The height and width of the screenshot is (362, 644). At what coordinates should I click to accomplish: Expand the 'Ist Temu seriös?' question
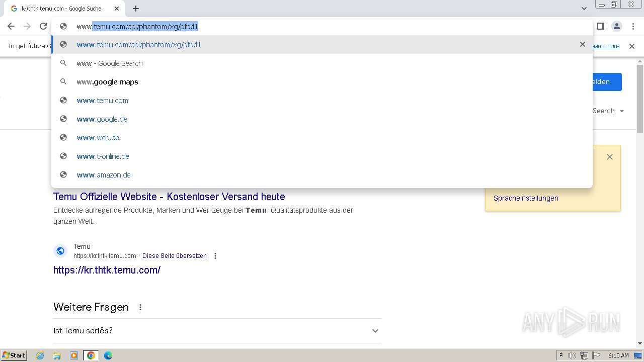click(x=375, y=331)
